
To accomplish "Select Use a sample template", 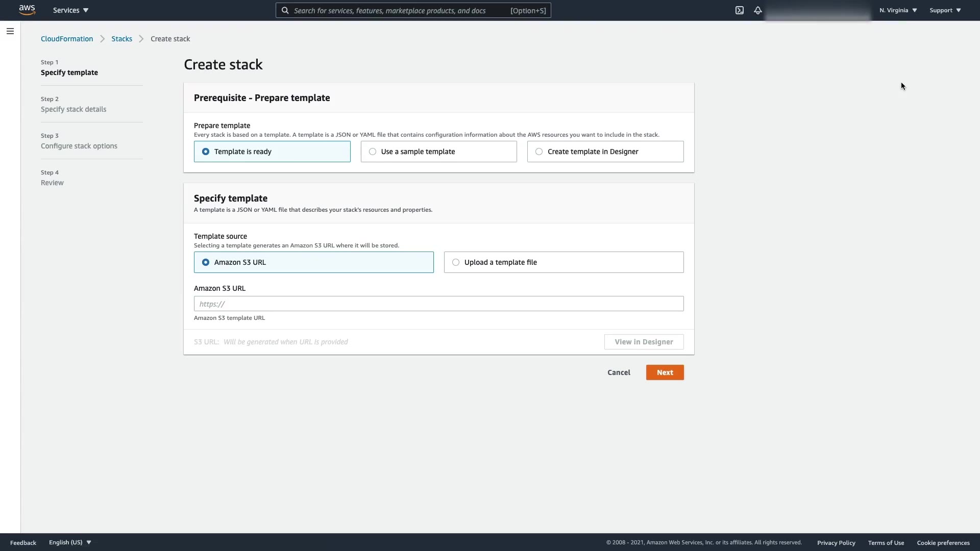I will click(x=373, y=152).
